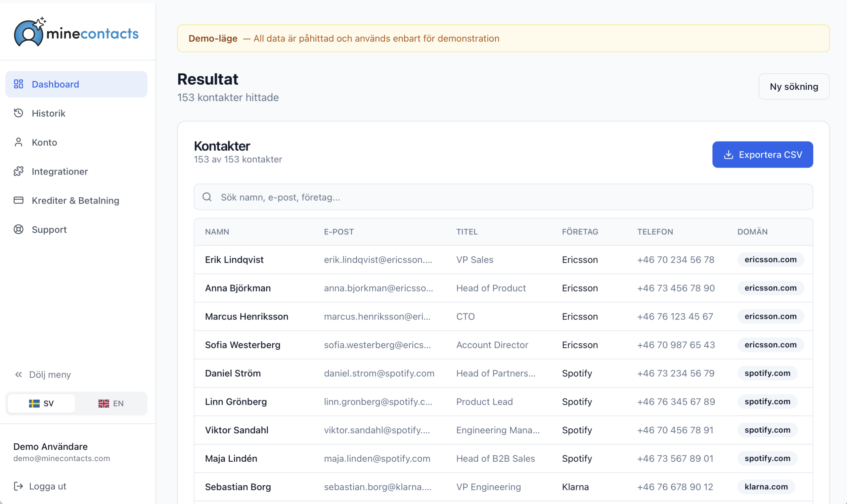Click the minecontacts logo icon
847x504 pixels.
point(29,32)
